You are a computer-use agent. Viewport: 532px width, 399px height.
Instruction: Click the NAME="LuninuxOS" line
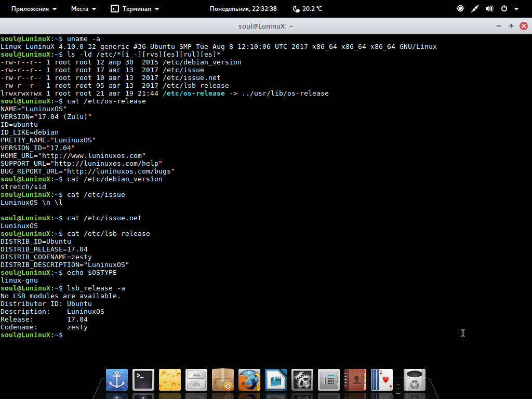[x=34, y=109]
